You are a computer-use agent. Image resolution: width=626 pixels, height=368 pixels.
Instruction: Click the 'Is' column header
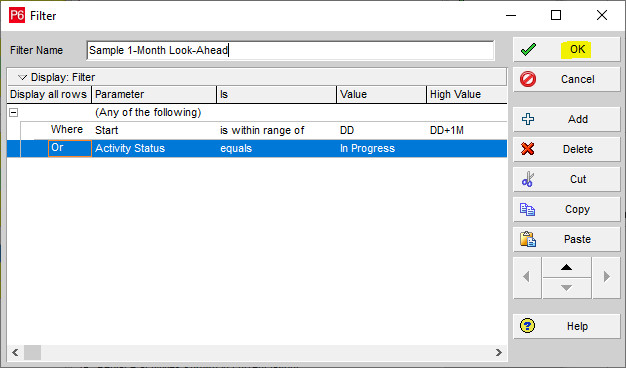pyautogui.click(x=277, y=95)
